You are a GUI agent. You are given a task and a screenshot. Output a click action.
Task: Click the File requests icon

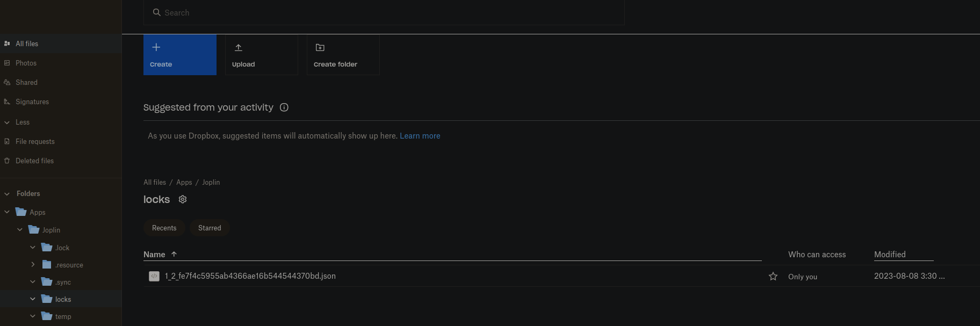pyautogui.click(x=7, y=141)
